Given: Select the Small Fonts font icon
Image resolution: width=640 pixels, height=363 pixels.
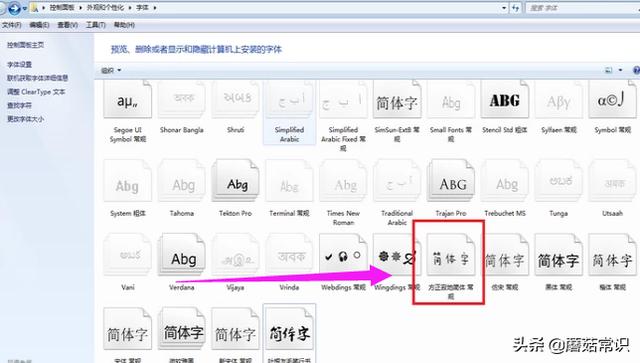Looking at the screenshot, I should point(451,100).
